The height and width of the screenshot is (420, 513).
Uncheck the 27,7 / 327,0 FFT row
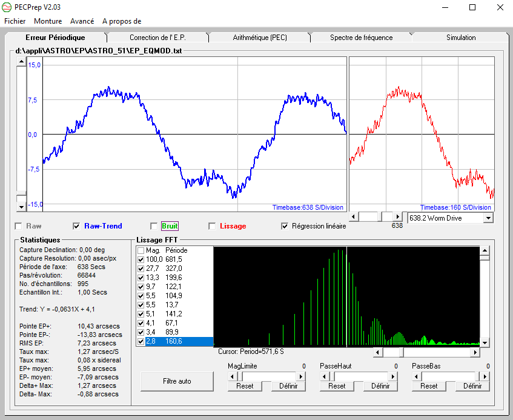141,268
